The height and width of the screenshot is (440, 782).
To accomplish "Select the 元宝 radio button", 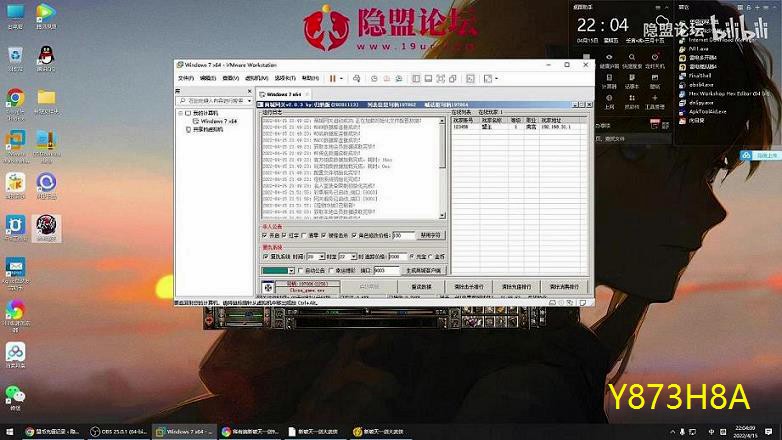I will click(412, 256).
